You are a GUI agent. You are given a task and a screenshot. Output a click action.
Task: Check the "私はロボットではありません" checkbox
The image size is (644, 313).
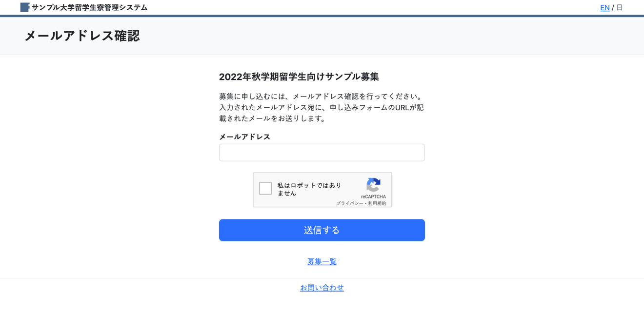pos(265,189)
